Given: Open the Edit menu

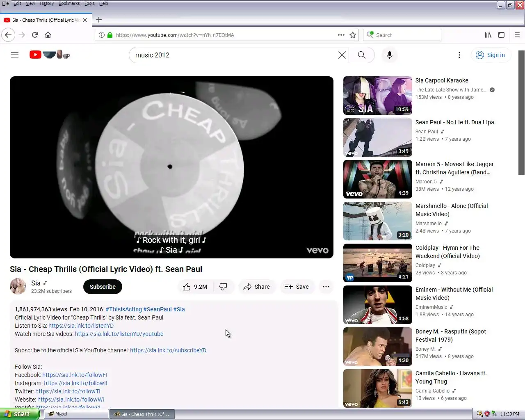Looking at the screenshot, I should (17, 3).
